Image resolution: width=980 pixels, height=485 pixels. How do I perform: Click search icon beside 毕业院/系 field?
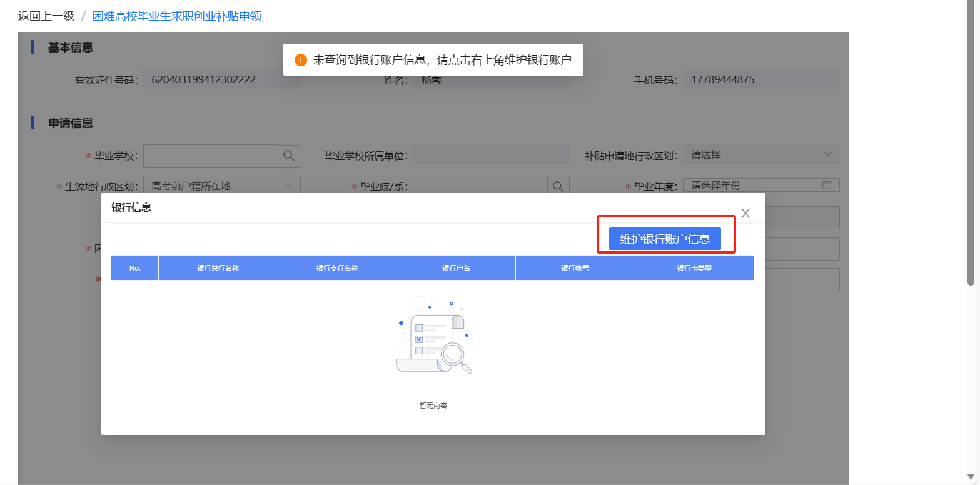point(558,186)
